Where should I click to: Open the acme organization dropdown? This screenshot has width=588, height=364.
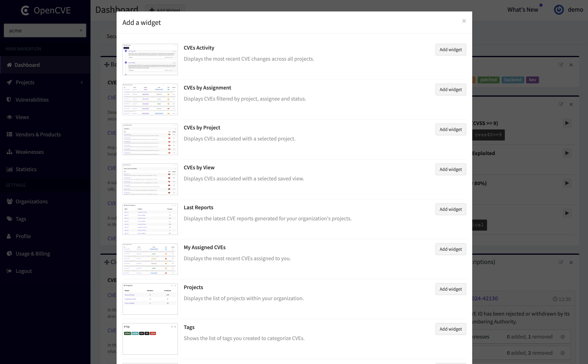[x=45, y=30]
